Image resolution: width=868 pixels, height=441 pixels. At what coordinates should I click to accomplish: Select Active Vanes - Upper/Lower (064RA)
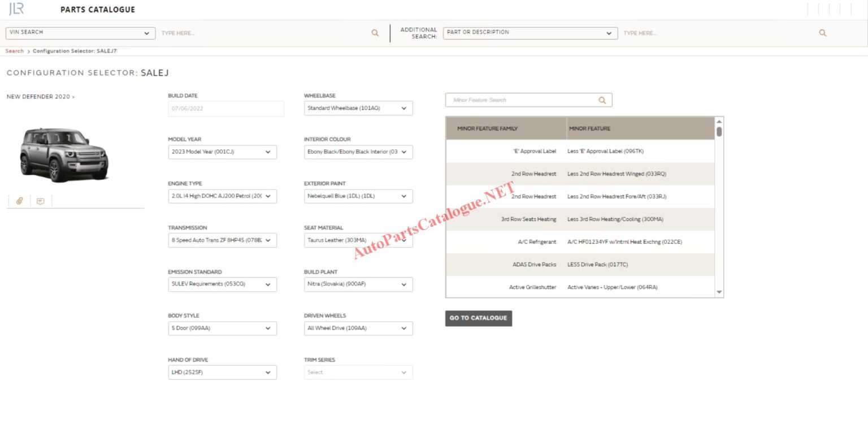click(613, 287)
